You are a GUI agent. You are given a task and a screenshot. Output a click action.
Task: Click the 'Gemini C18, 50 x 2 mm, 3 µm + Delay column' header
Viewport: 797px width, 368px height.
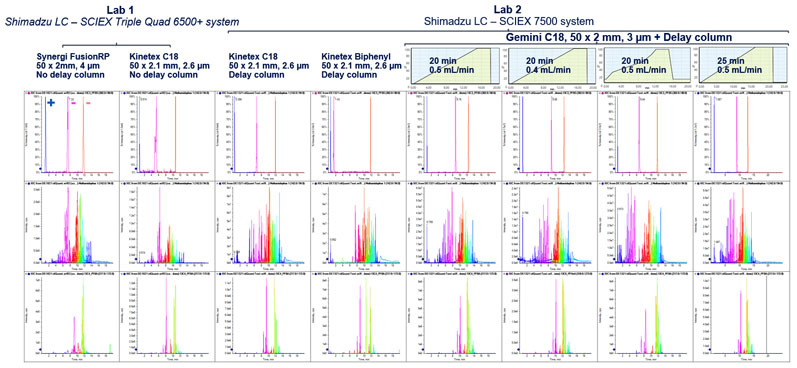pyautogui.click(x=619, y=37)
